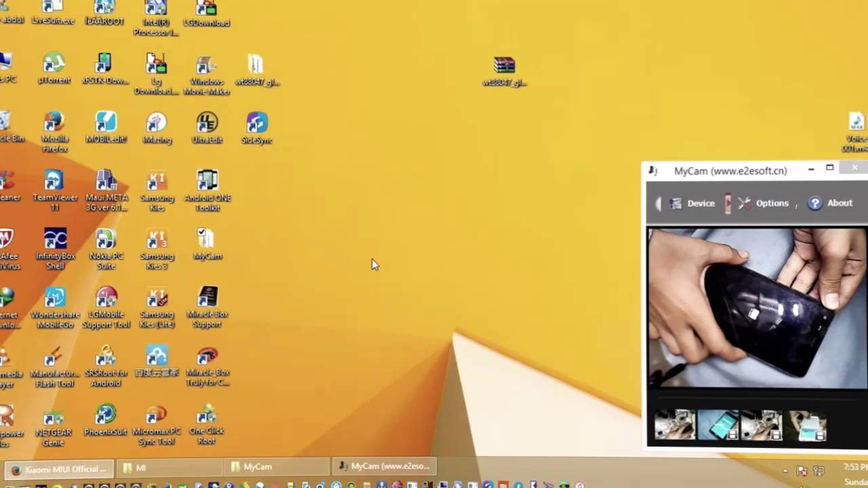Viewport: 868px width, 488px height.
Task: Show hidden tray icons arrow
Action: pos(785,470)
